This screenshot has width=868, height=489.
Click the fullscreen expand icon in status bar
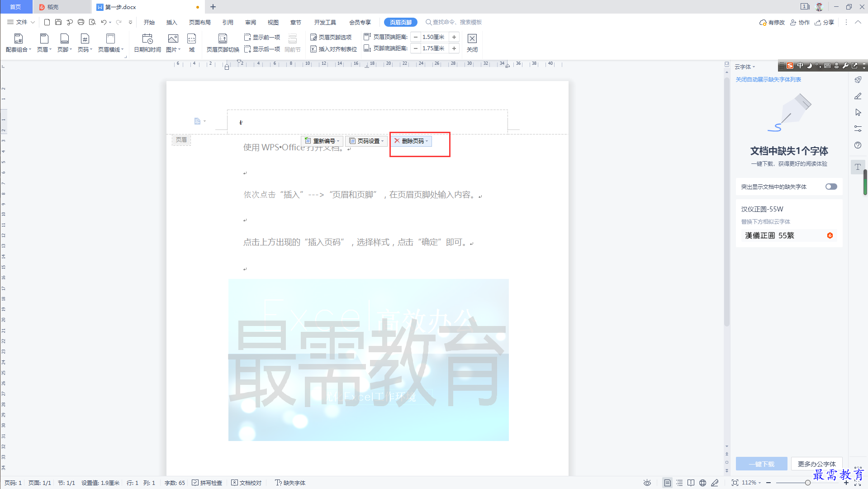tap(858, 484)
